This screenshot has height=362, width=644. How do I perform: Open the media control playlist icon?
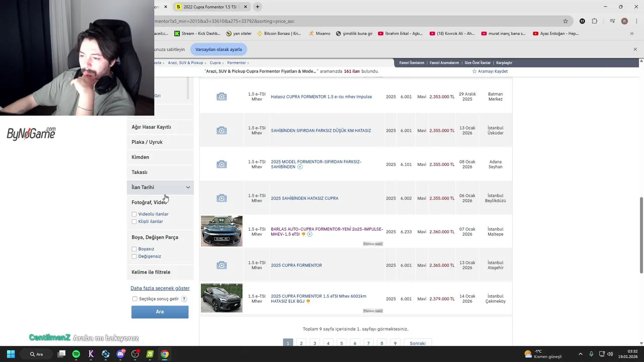[612, 21]
